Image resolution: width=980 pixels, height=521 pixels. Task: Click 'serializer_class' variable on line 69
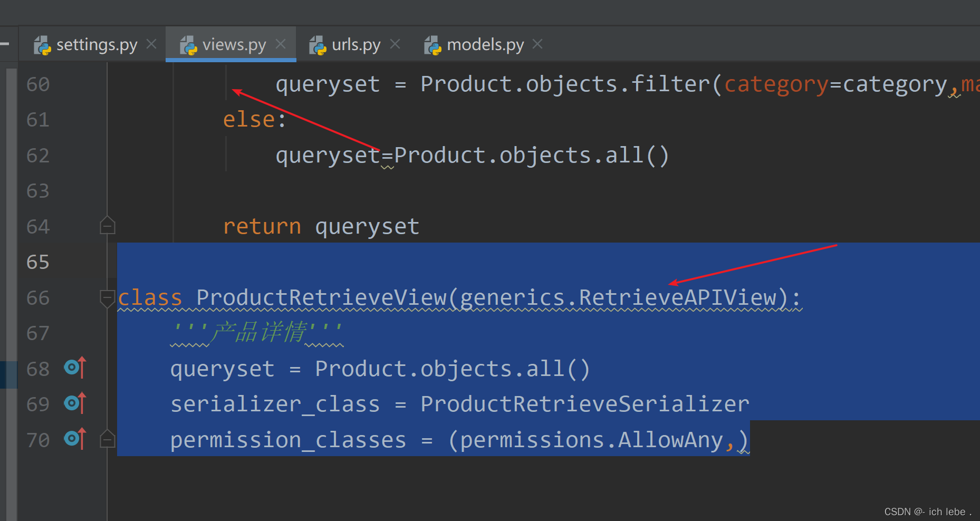coord(275,404)
